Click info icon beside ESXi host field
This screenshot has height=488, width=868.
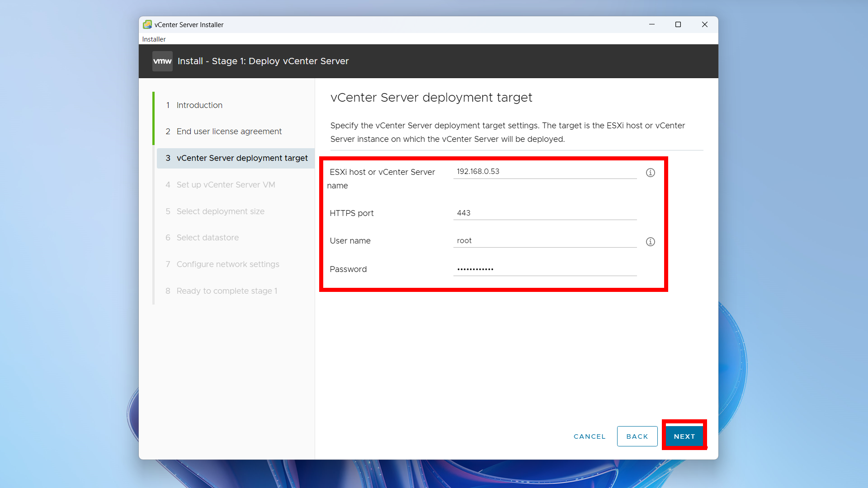coord(650,173)
